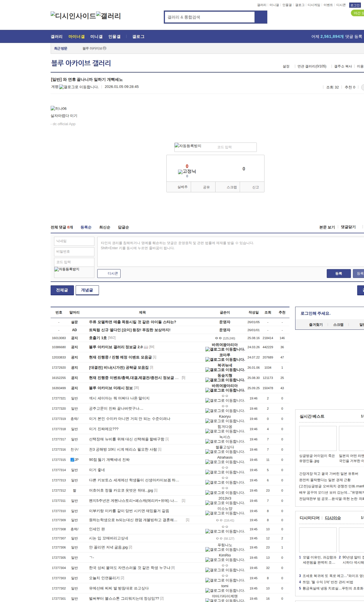
Task: Open the 디시콘 emoticon picker
Action: 109,273
